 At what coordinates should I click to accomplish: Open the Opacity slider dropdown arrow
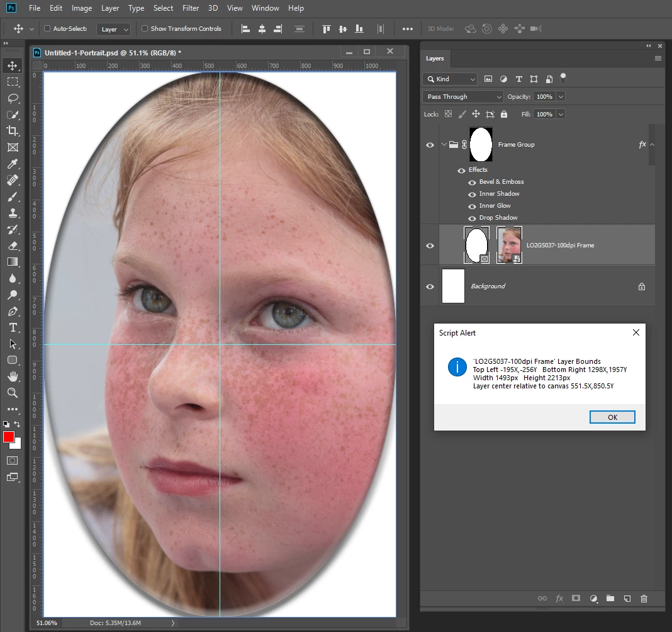click(x=561, y=97)
